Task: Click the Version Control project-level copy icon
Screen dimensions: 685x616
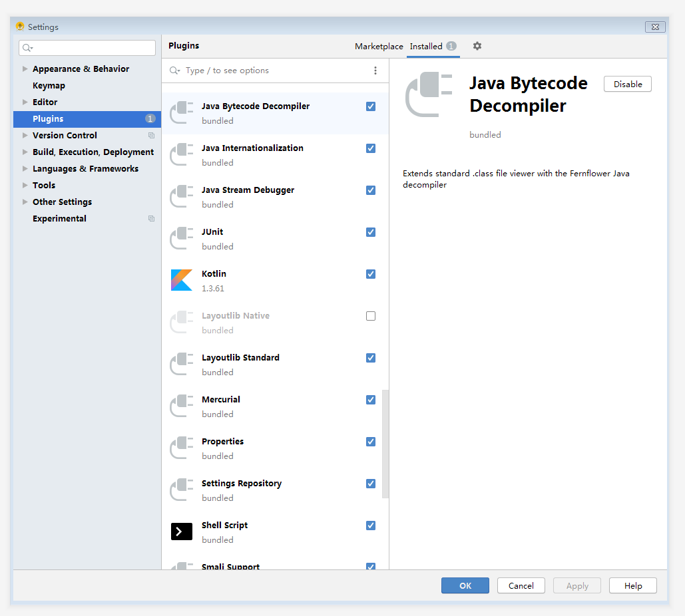Action: tap(151, 135)
